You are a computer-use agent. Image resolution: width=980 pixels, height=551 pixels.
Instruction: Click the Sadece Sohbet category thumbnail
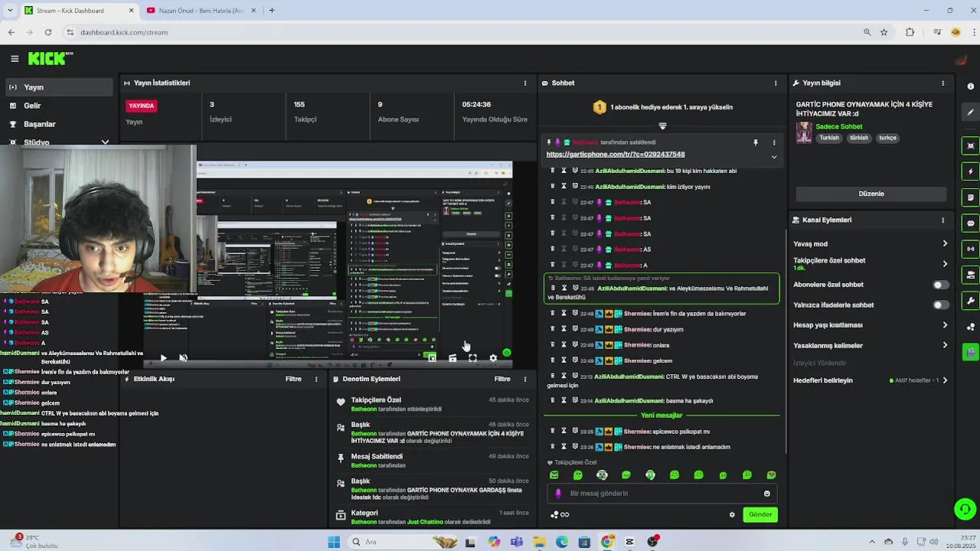pos(804,132)
